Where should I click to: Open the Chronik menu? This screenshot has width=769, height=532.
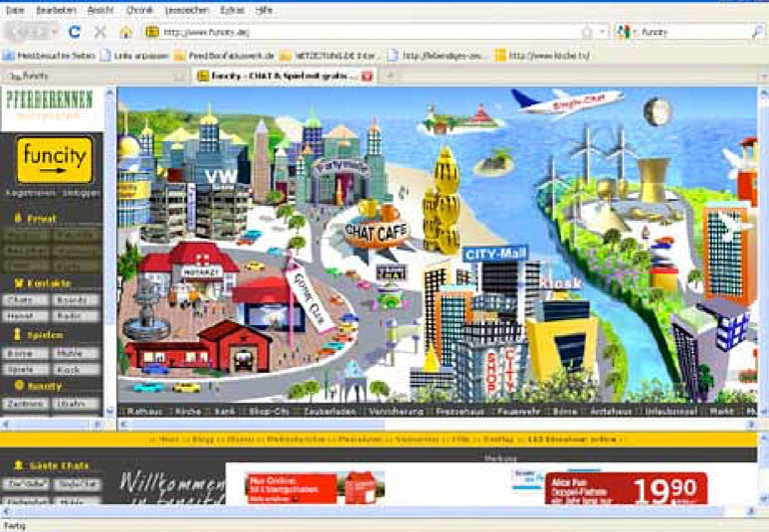click(139, 10)
